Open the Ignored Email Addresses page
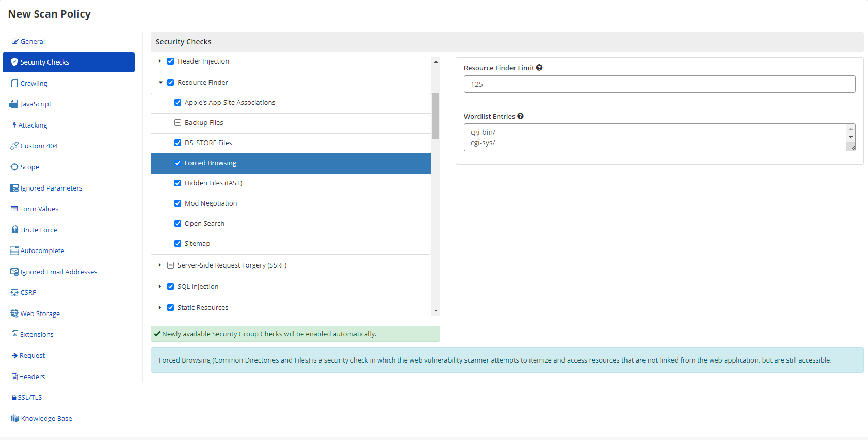The image size is (868, 440). pyautogui.click(x=58, y=272)
